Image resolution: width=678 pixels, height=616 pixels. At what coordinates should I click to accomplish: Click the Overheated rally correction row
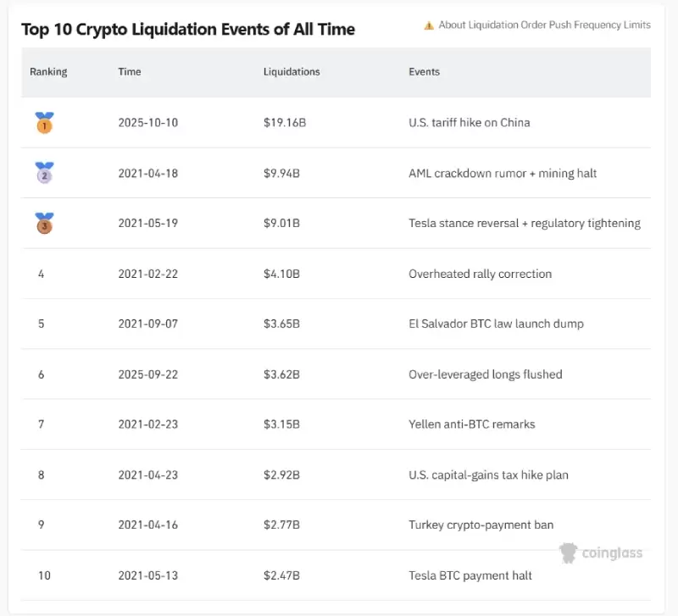480,274
